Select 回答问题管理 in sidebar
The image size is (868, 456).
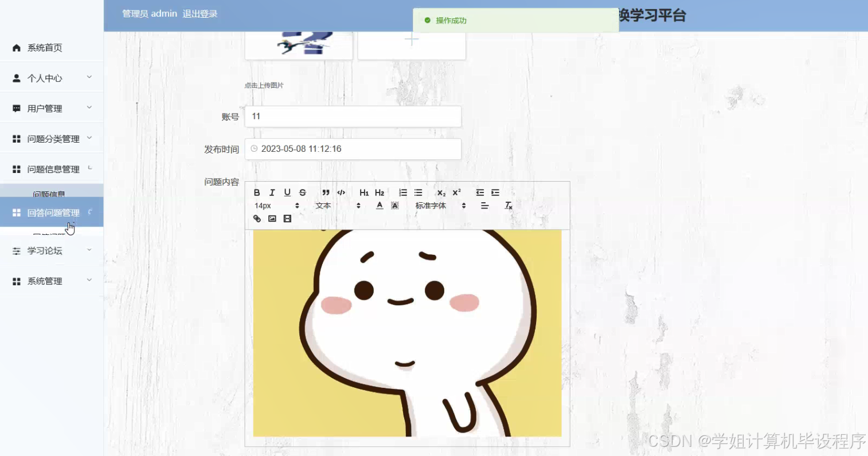(x=52, y=213)
